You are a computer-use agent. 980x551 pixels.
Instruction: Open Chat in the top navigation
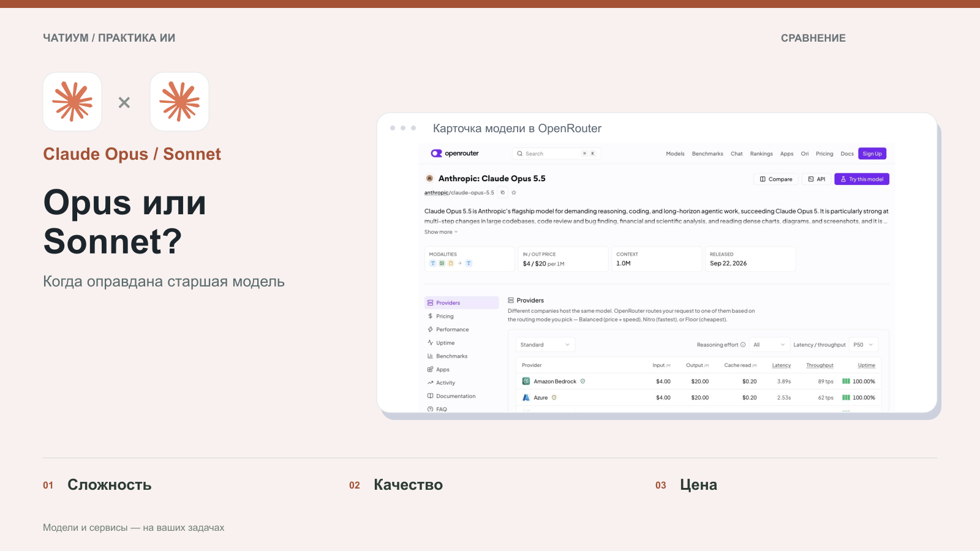(737, 154)
